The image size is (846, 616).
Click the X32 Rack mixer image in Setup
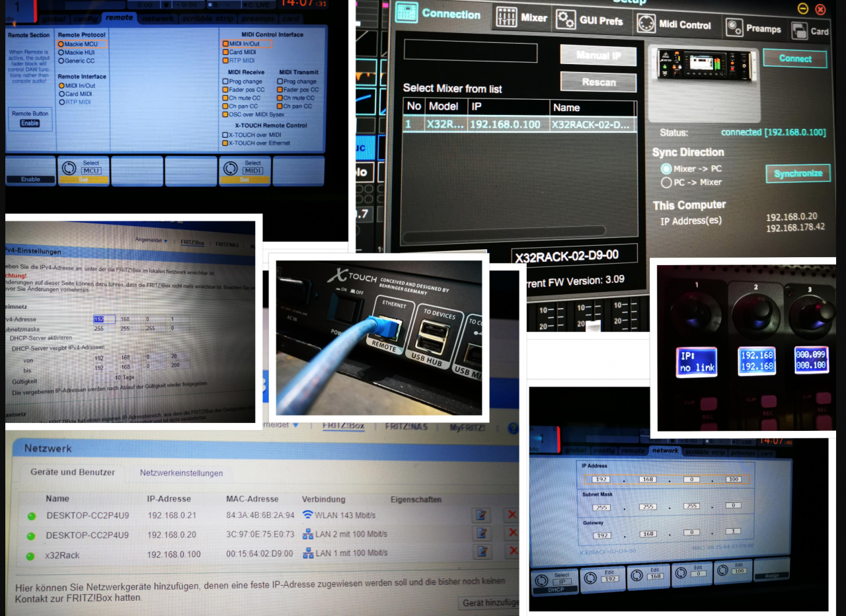703,65
